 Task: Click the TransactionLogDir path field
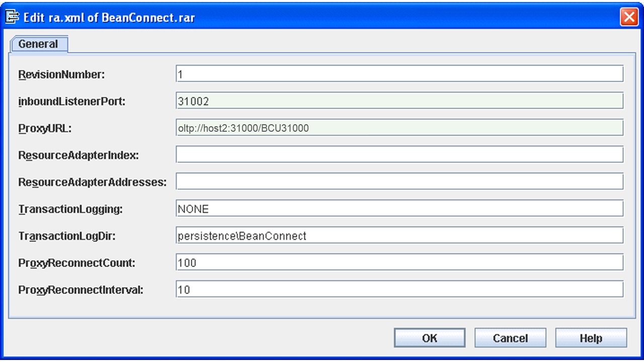pyautogui.click(x=399, y=235)
